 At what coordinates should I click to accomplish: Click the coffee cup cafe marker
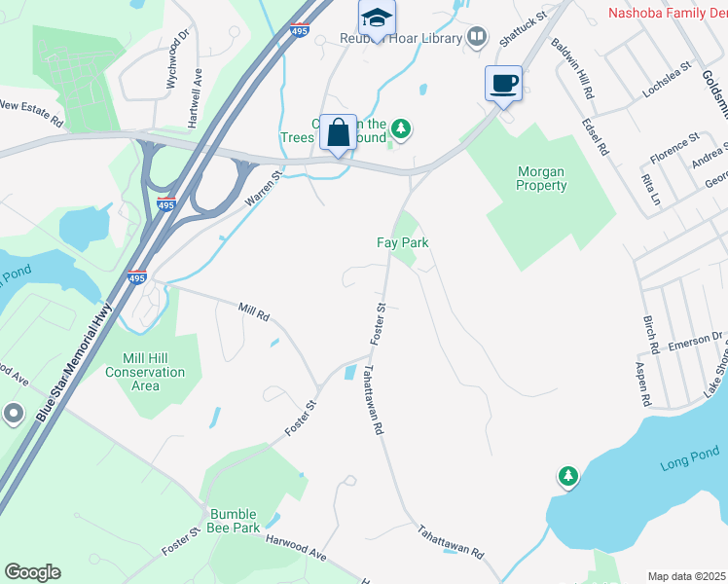pyautogui.click(x=504, y=85)
